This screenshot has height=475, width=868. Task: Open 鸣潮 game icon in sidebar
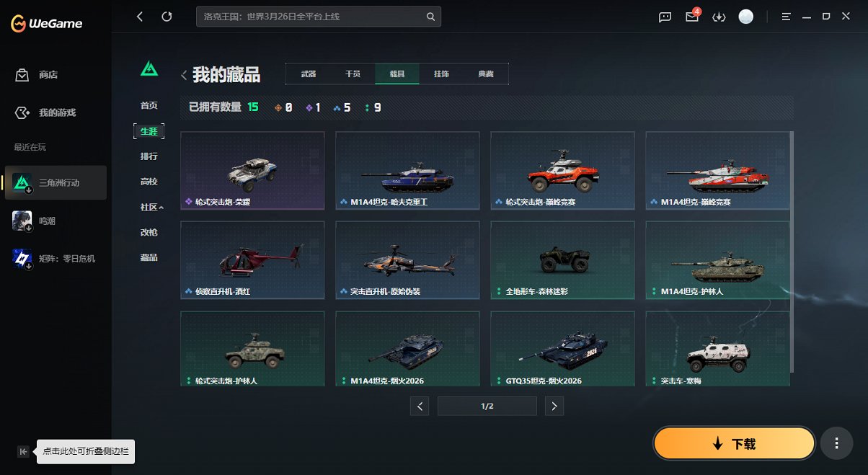click(x=22, y=221)
